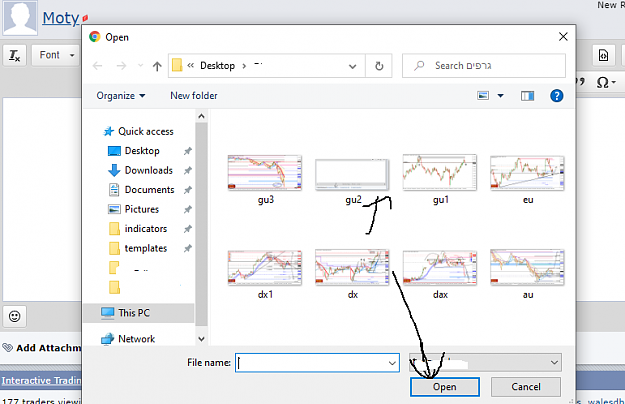The width and height of the screenshot is (625, 404).
Task: Change the view layout icon
Action: pyautogui.click(x=483, y=96)
